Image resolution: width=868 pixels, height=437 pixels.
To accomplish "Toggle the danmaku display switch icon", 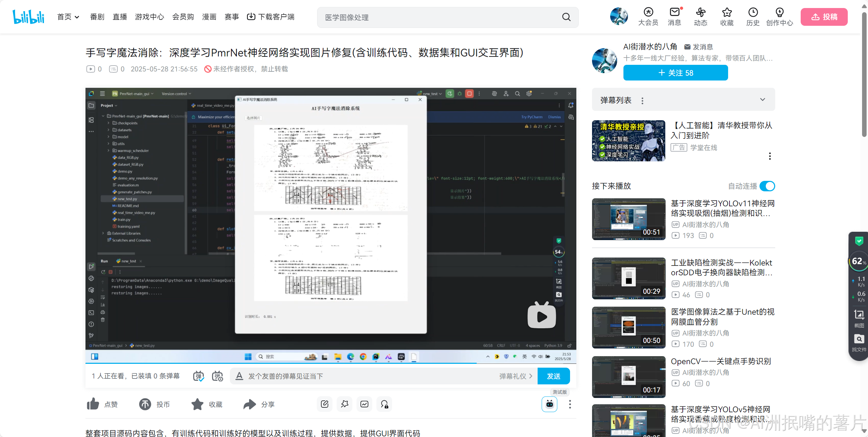I will 199,376.
